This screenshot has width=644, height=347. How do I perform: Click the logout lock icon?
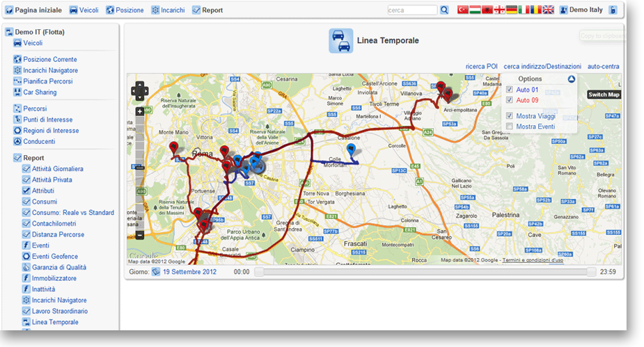(613, 10)
